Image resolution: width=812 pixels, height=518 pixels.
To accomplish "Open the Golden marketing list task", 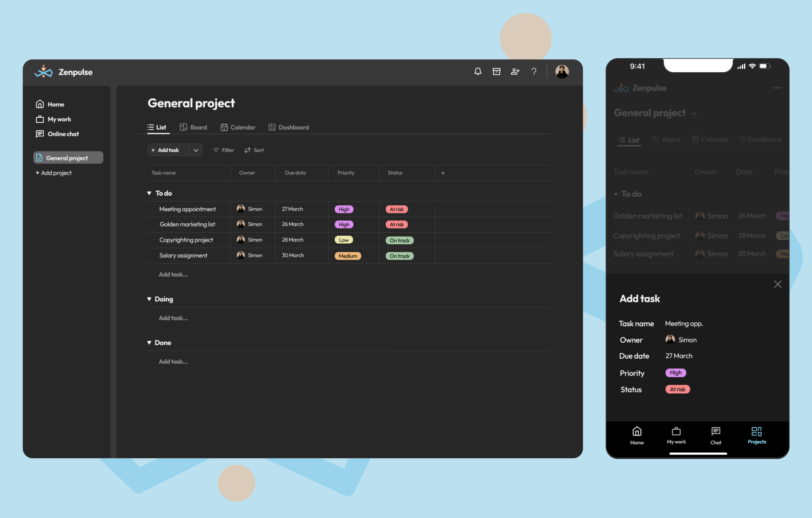I will [187, 224].
